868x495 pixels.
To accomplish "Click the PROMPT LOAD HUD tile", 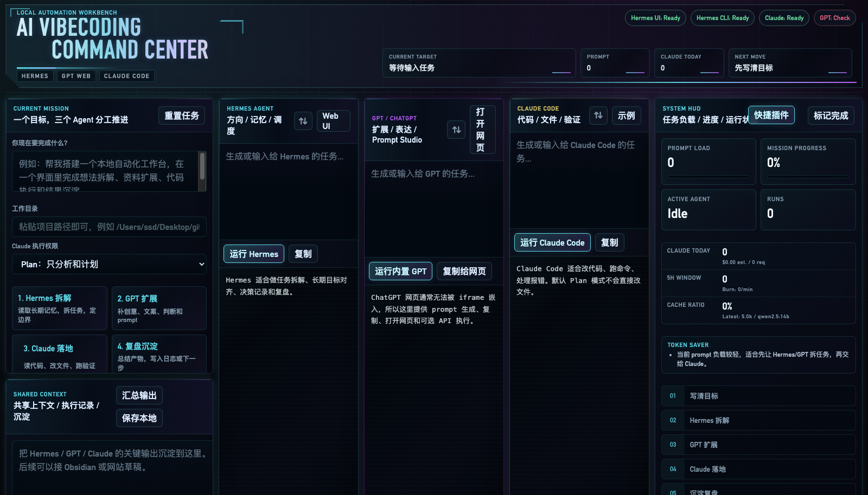I will pyautogui.click(x=709, y=162).
